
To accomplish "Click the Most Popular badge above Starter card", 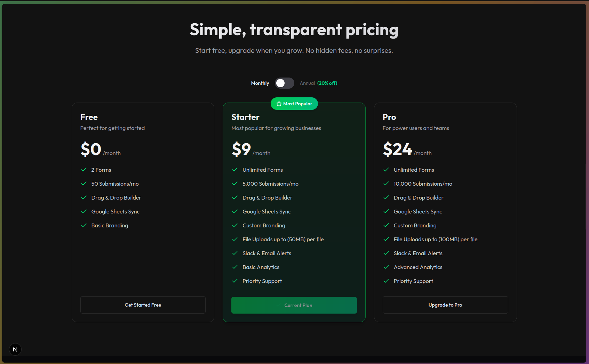I will click(x=294, y=103).
